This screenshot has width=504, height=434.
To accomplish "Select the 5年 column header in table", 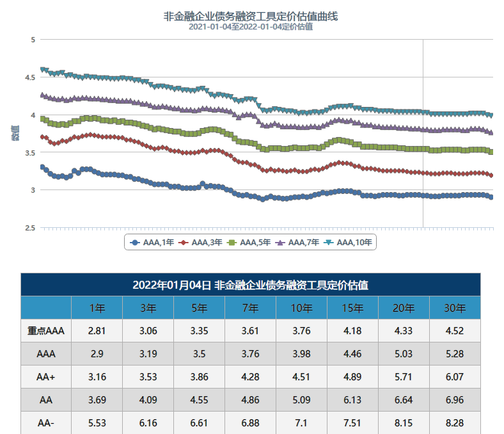I will click(x=199, y=308).
